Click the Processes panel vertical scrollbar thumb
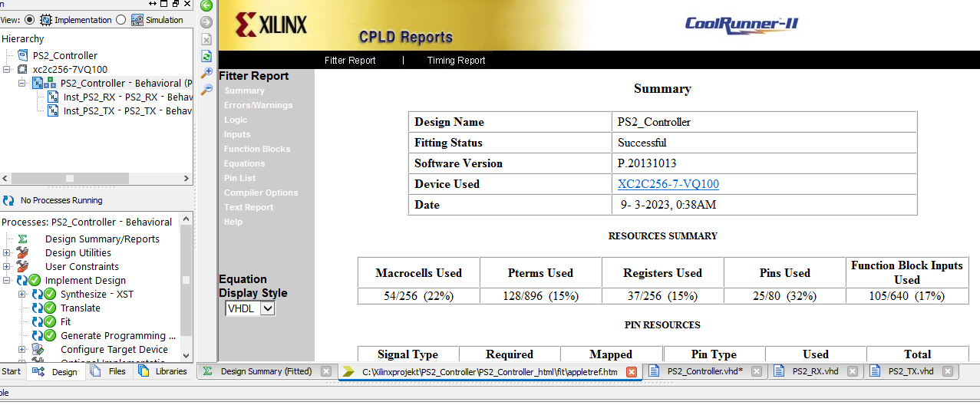980x415 pixels. (186, 280)
